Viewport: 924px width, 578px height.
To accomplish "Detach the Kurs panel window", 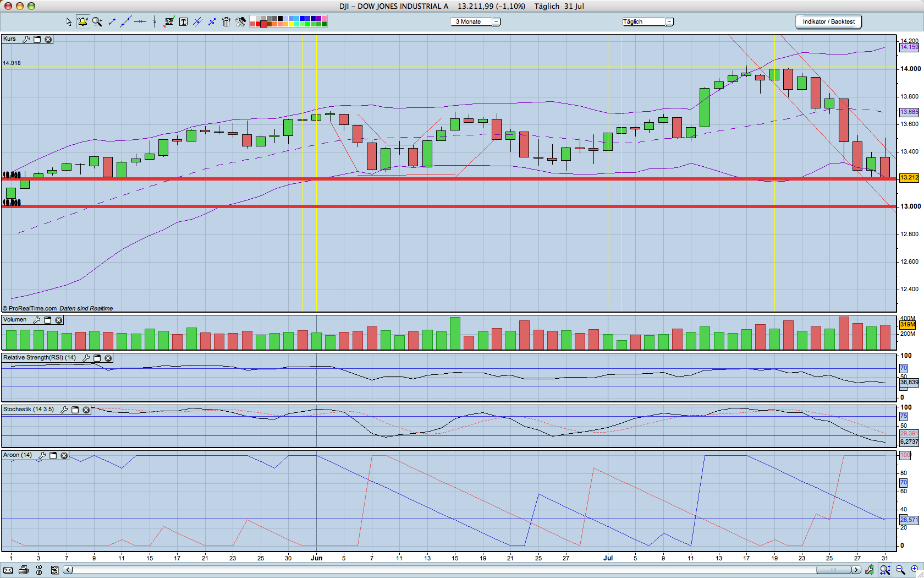I will coord(37,40).
